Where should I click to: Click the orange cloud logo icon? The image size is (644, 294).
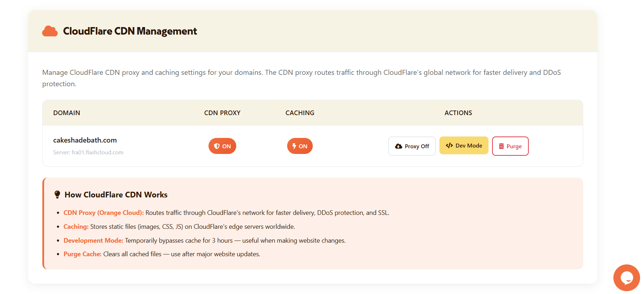pyautogui.click(x=50, y=31)
